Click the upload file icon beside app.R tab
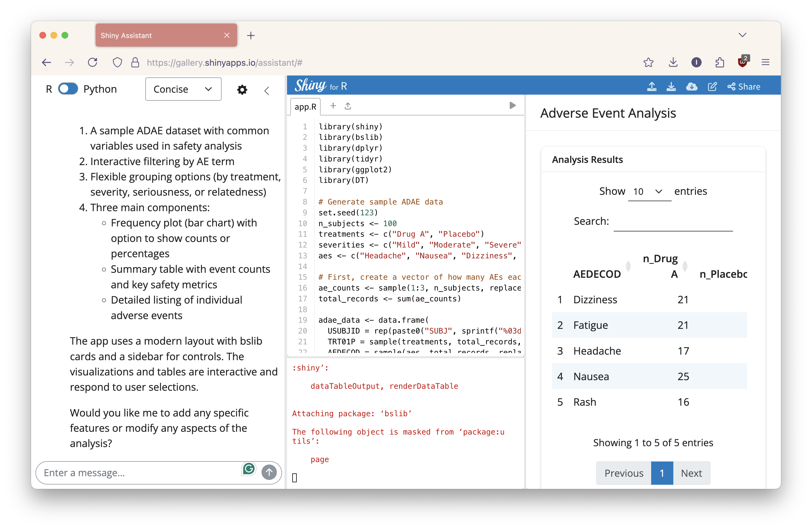 [x=348, y=106]
